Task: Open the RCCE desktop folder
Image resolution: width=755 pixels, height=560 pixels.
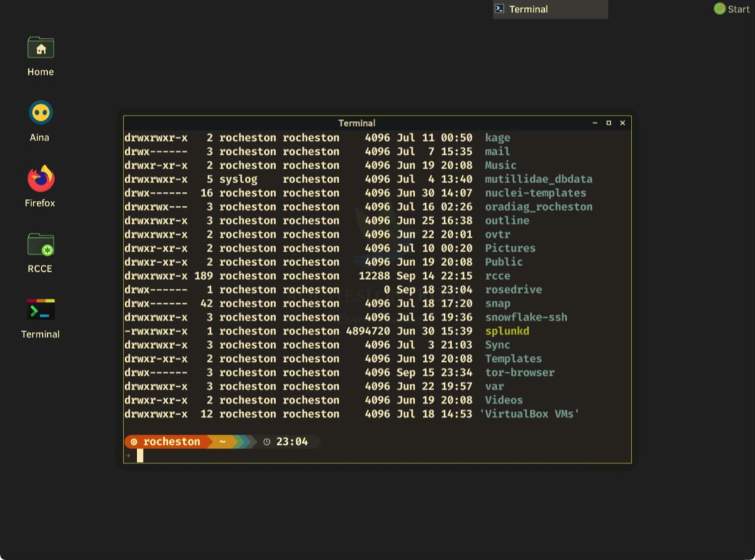Action: point(41,245)
